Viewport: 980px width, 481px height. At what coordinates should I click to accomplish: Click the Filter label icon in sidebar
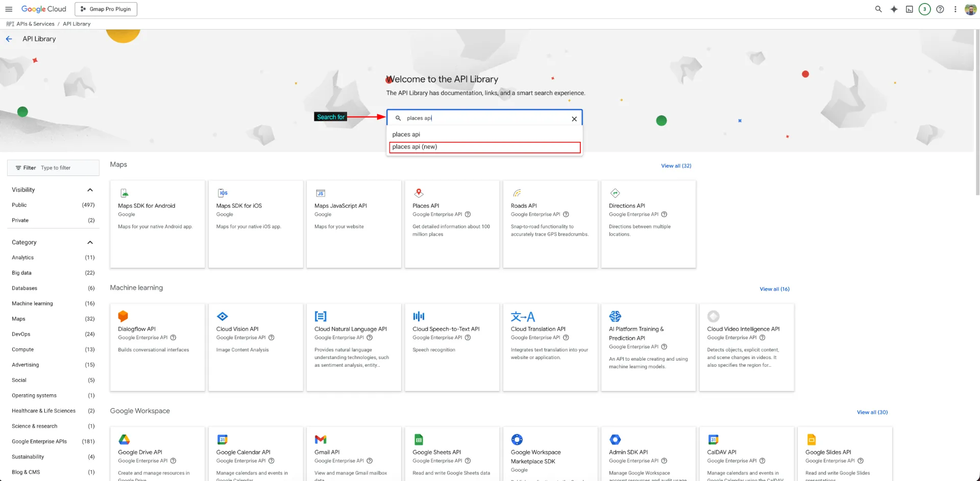(18, 168)
